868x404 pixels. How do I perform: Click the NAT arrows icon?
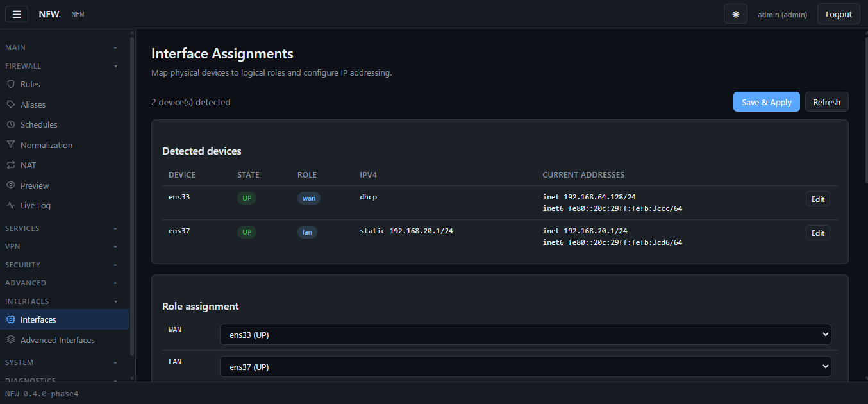[10, 165]
